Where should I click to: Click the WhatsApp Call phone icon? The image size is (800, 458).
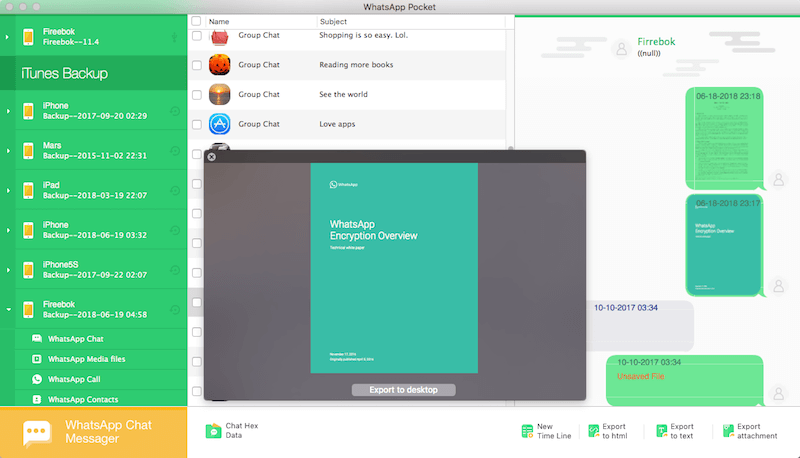37,379
